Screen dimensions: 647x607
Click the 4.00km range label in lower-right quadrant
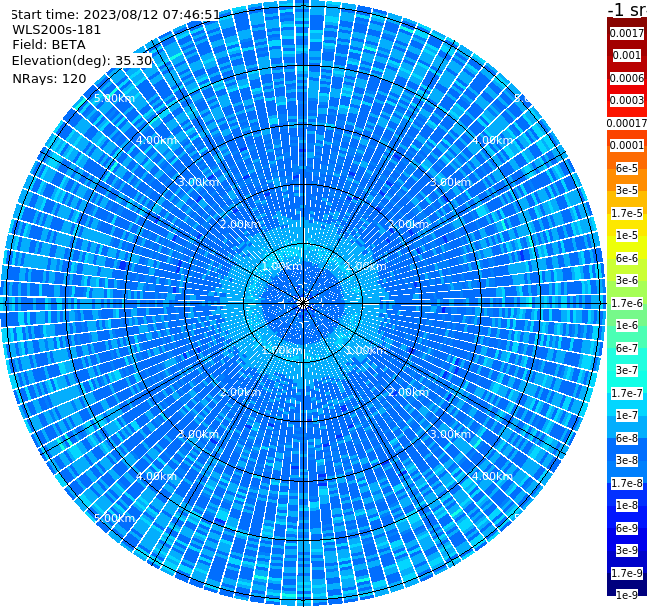point(492,476)
